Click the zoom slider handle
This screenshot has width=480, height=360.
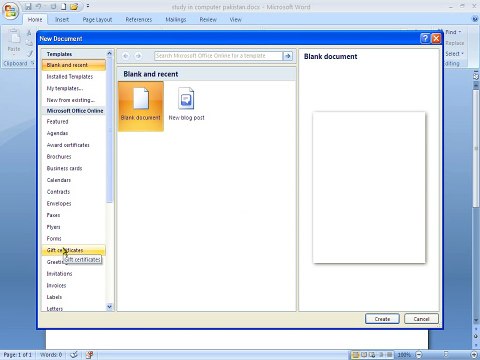[446, 355]
